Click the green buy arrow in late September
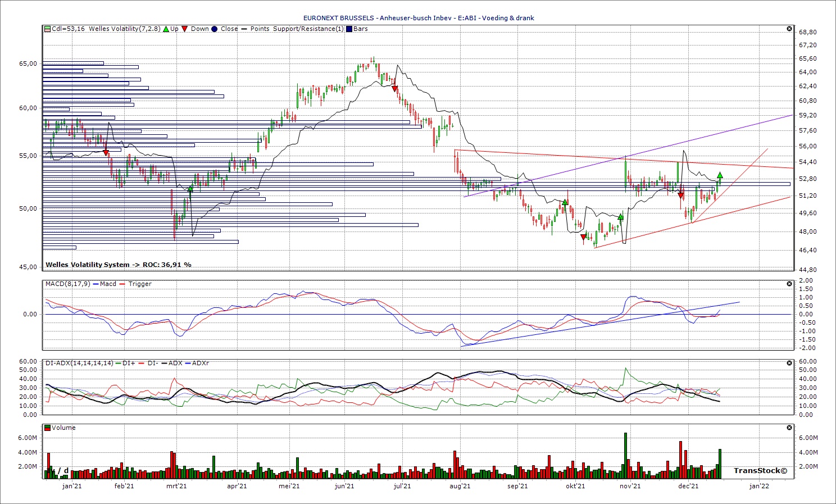Image resolution: width=836 pixels, height=504 pixels. [x=565, y=202]
